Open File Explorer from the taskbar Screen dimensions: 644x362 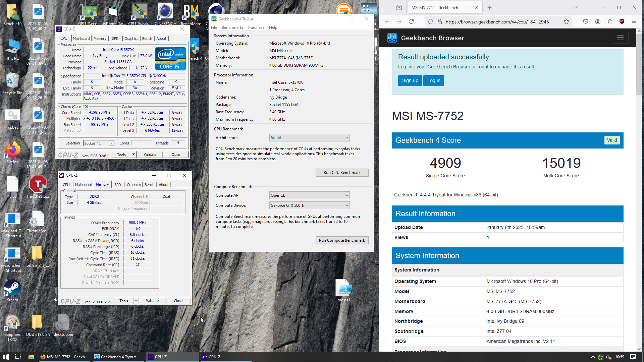click(31, 357)
